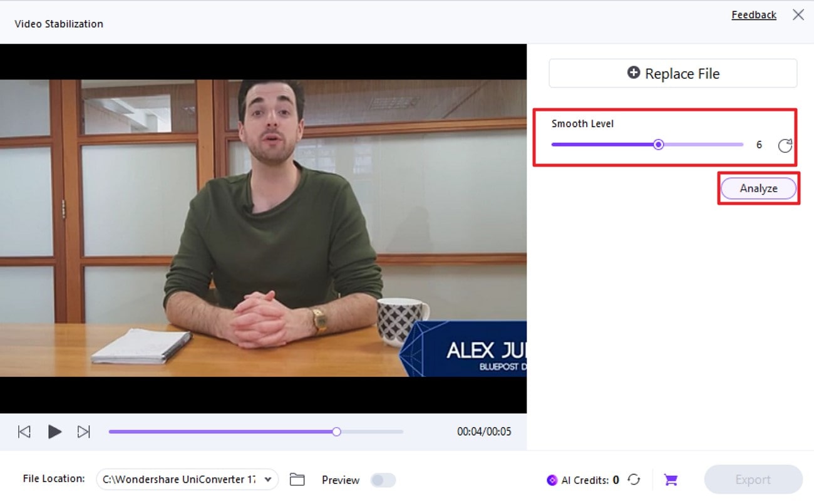Export the stabilized video
This screenshot has height=504, width=814.
pos(753,479)
